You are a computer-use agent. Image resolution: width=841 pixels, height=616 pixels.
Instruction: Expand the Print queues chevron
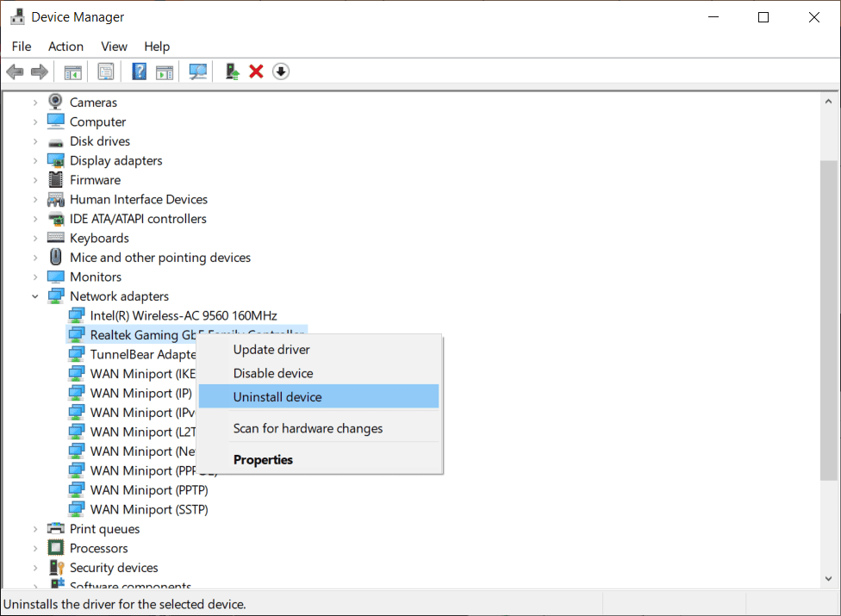(35, 529)
